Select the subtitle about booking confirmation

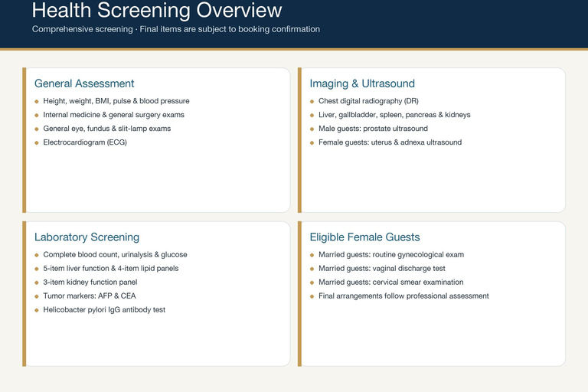coord(176,29)
